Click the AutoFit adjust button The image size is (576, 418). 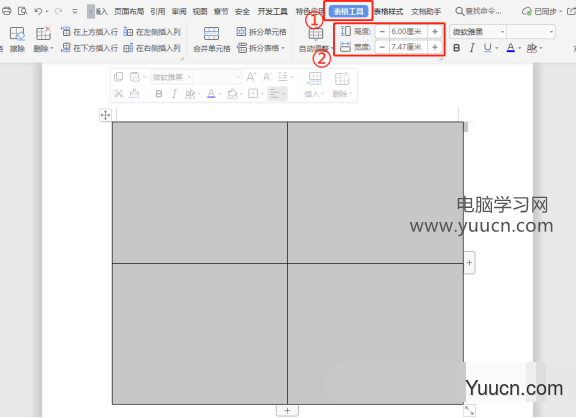316,40
